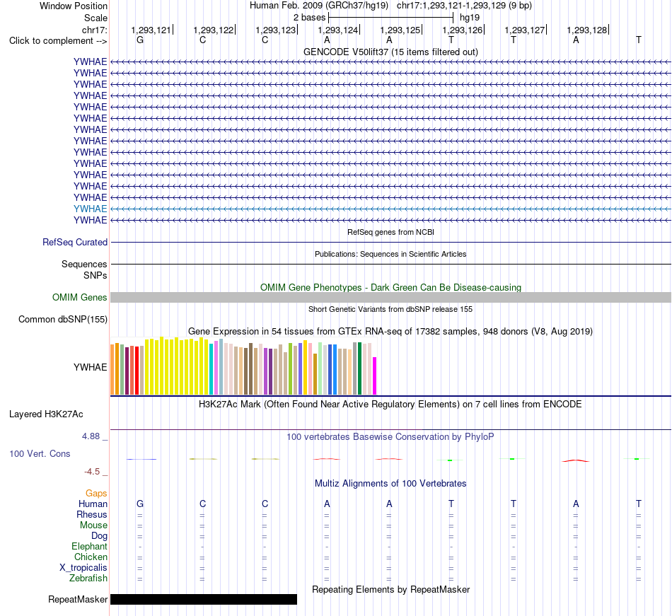Select the Scale ruler label
This screenshot has width=672, height=616.
pos(95,18)
